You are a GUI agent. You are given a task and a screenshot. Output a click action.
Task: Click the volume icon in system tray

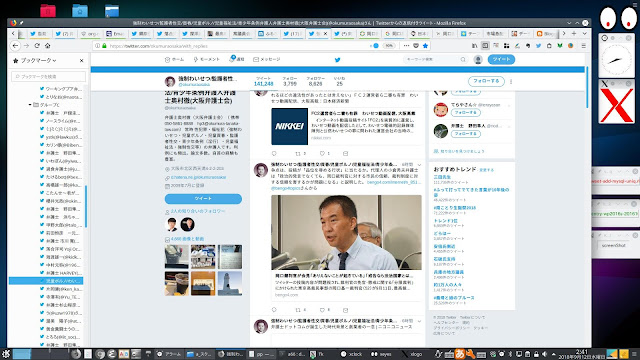pyautogui.click(x=544, y=354)
